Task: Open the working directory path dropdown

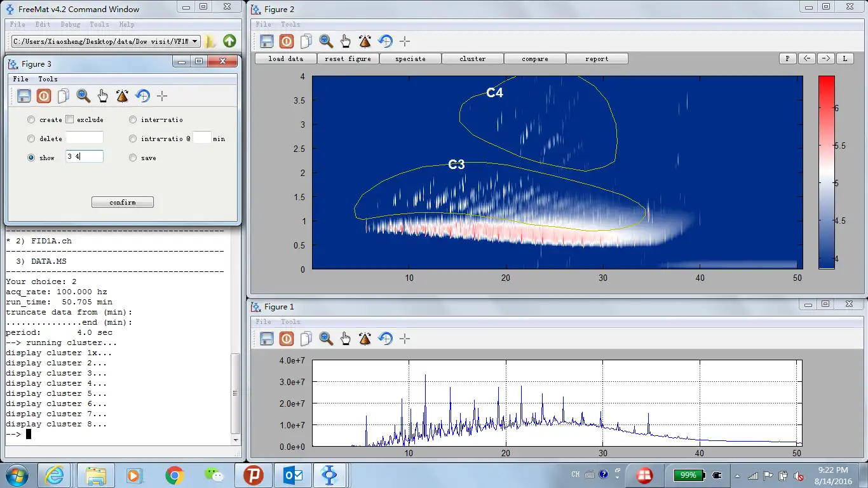Action: click(194, 41)
